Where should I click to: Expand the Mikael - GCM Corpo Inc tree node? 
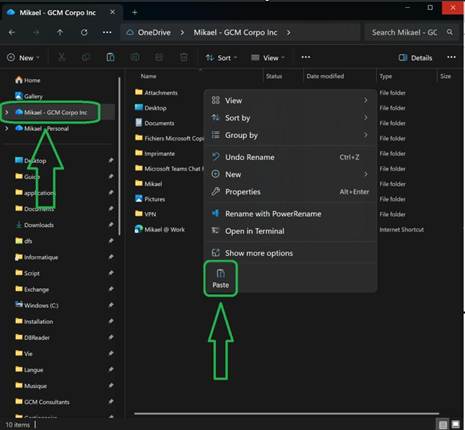point(7,112)
